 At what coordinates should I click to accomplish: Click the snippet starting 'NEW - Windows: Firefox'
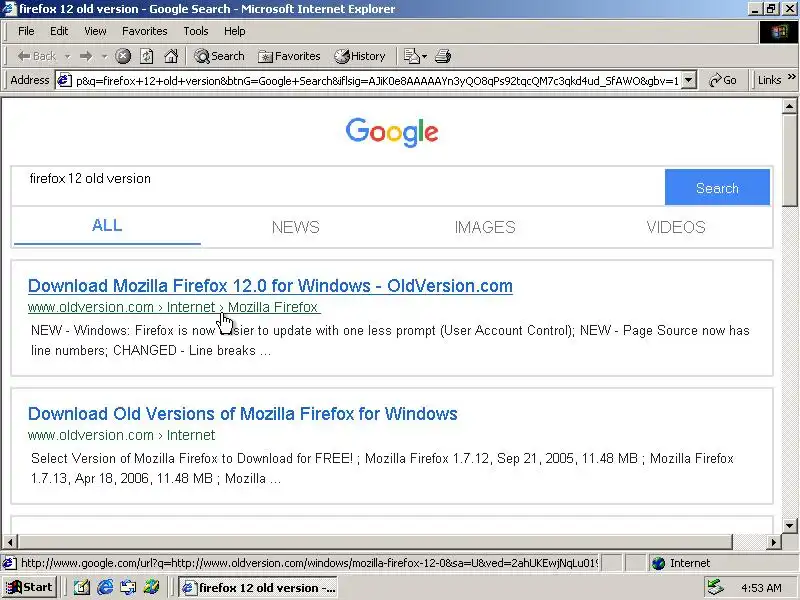click(x=390, y=340)
